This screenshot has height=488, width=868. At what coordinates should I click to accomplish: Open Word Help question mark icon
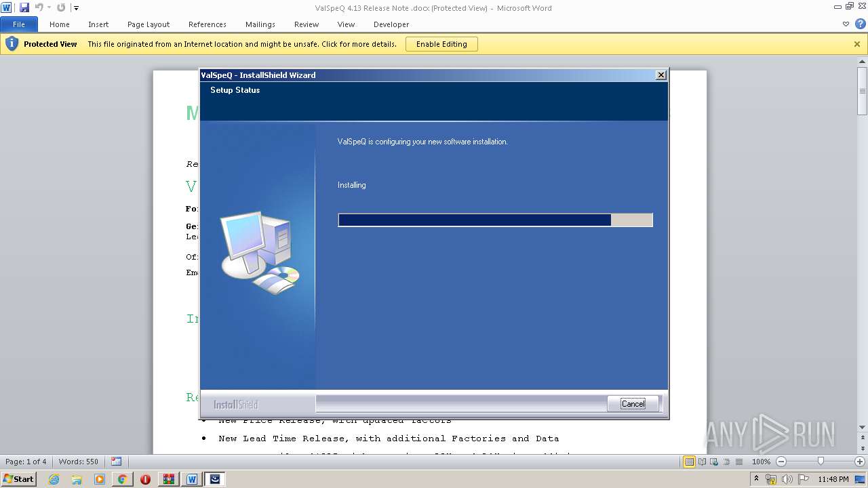pos(860,24)
